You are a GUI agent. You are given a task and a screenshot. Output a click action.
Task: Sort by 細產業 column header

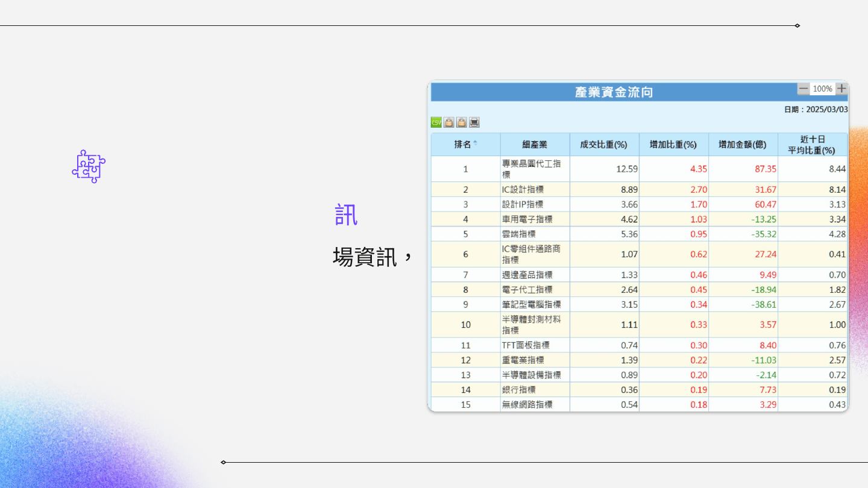tap(535, 145)
